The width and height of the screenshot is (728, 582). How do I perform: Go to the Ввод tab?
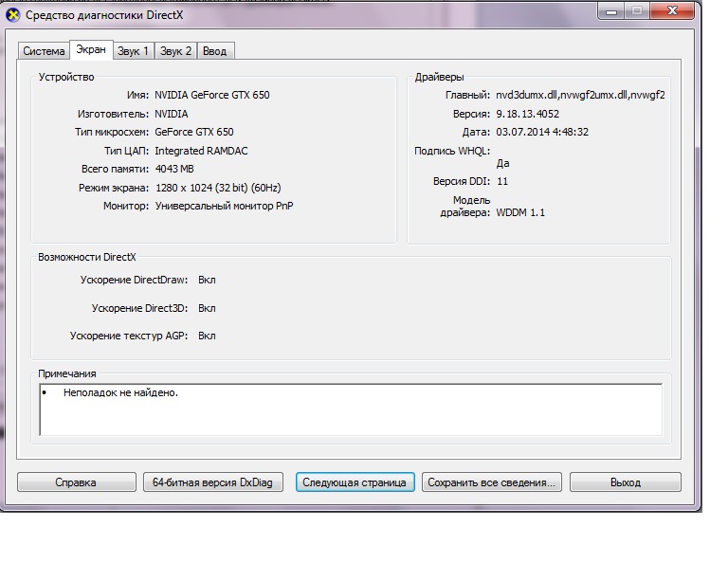(x=215, y=51)
